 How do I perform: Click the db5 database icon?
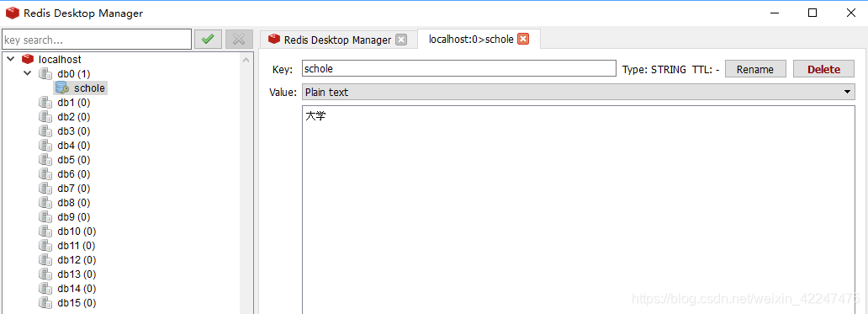pos(45,160)
